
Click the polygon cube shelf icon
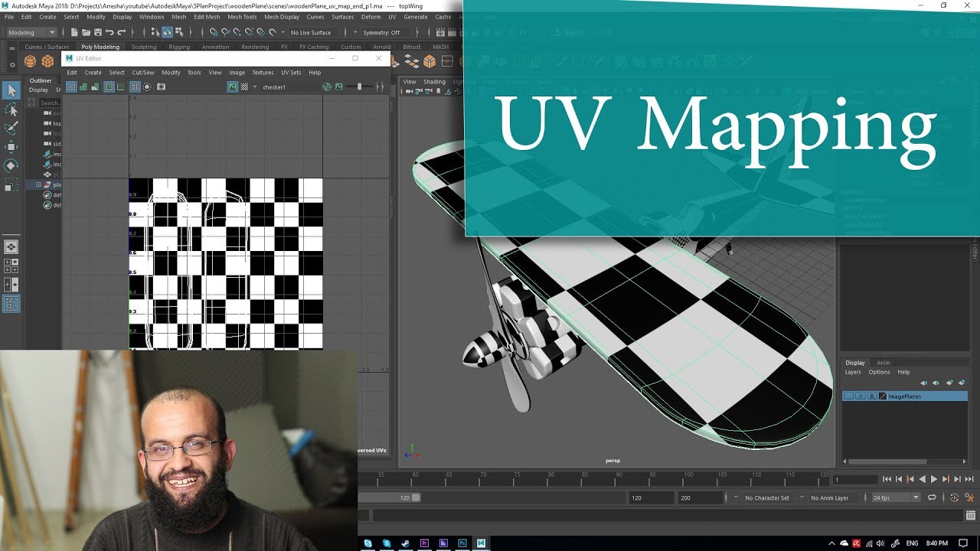[x=48, y=61]
